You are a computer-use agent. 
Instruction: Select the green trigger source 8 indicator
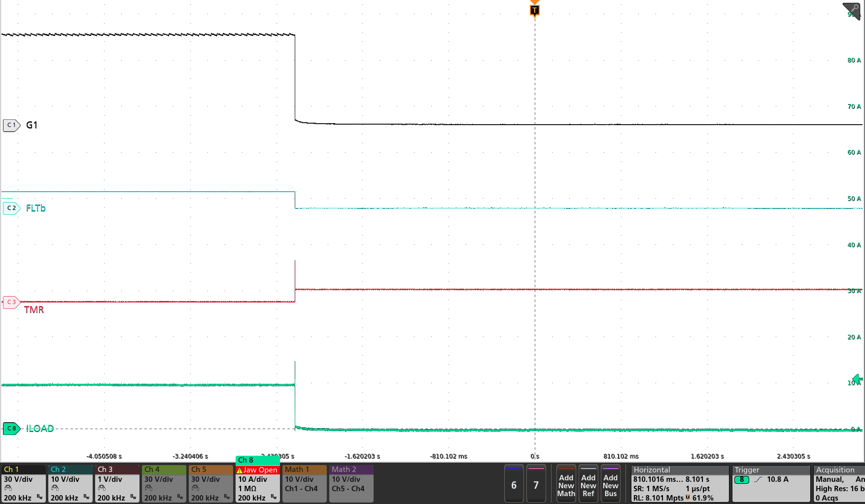tap(742, 479)
